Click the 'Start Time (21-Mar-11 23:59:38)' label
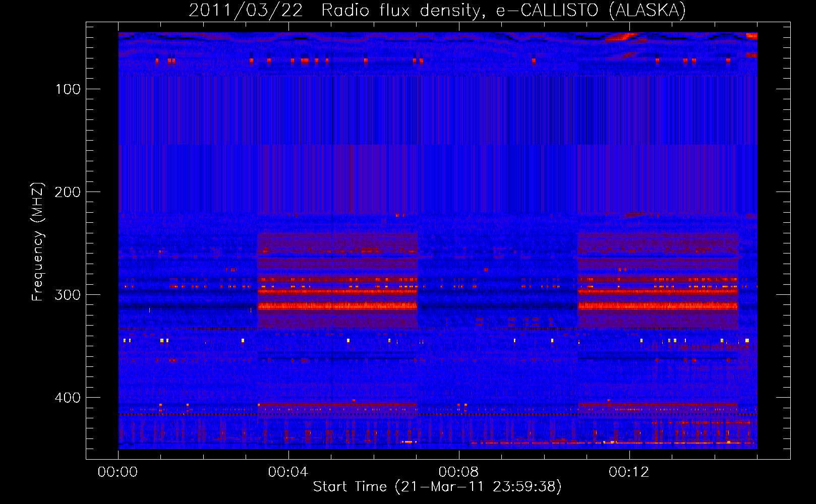The image size is (816, 504). click(x=437, y=486)
